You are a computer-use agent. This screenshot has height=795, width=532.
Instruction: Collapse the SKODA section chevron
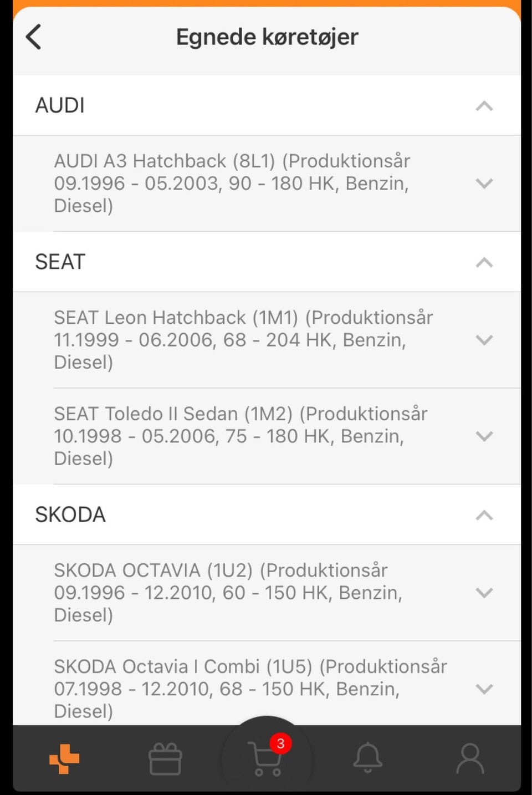coord(484,515)
